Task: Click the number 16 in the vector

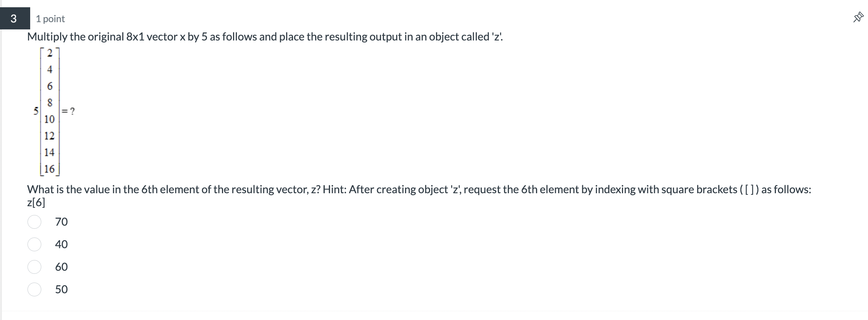Action: point(50,168)
